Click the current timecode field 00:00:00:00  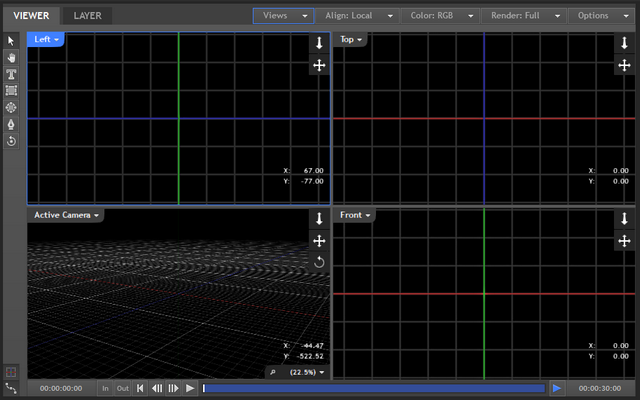pos(62,388)
